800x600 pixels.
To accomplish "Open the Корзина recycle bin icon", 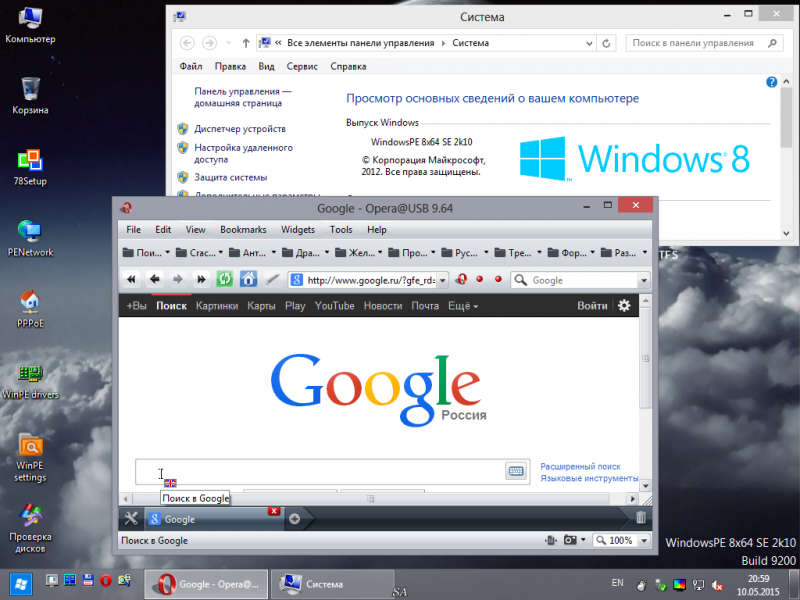I will coord(30,96).
